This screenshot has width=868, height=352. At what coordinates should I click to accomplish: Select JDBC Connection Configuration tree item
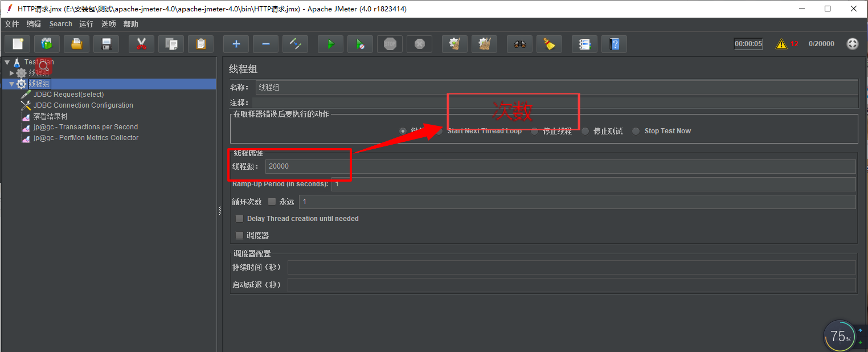pyautogui.click(x=83, y=105)
